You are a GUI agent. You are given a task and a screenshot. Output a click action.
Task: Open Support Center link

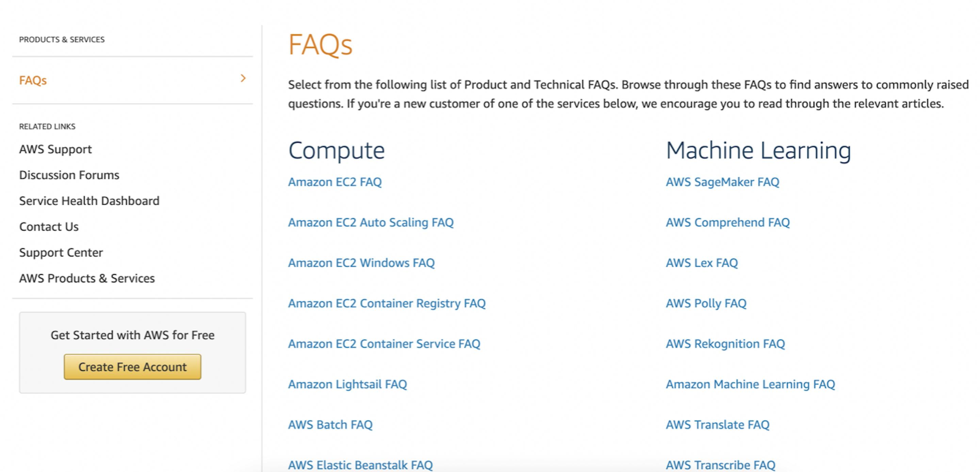pyautogui.click(x=61, y=252)
